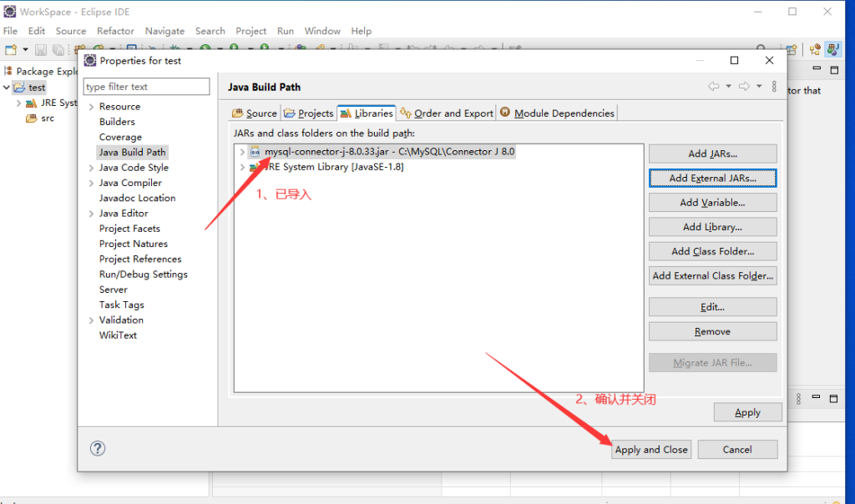The image size is (855, 504).
Task: Open the dialog's three-dot view menu
Action: click(774, 87)
